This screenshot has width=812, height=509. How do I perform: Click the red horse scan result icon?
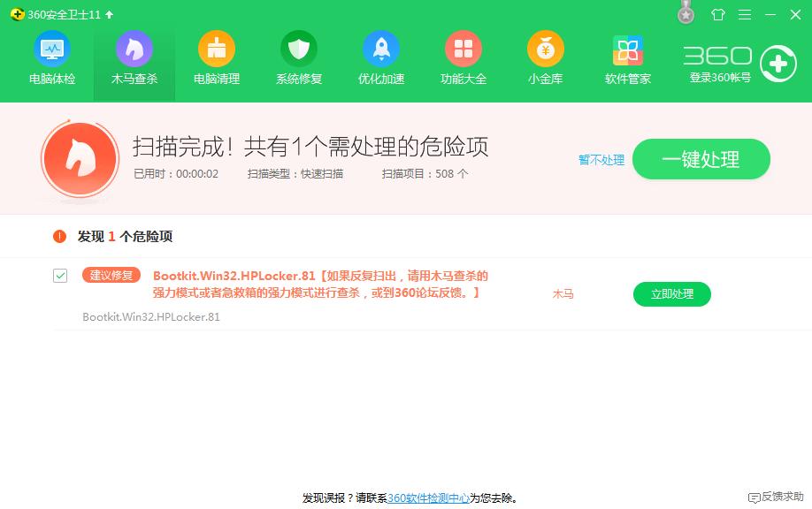point(80,159)
